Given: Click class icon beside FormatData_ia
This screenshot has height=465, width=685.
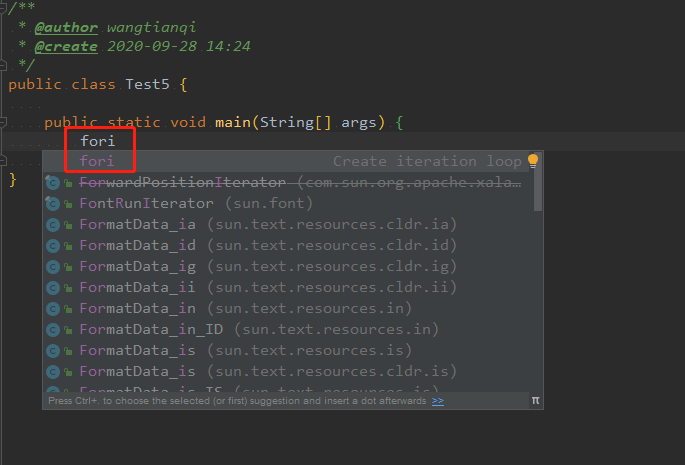Looking at the screenshot, I should 53,225.
